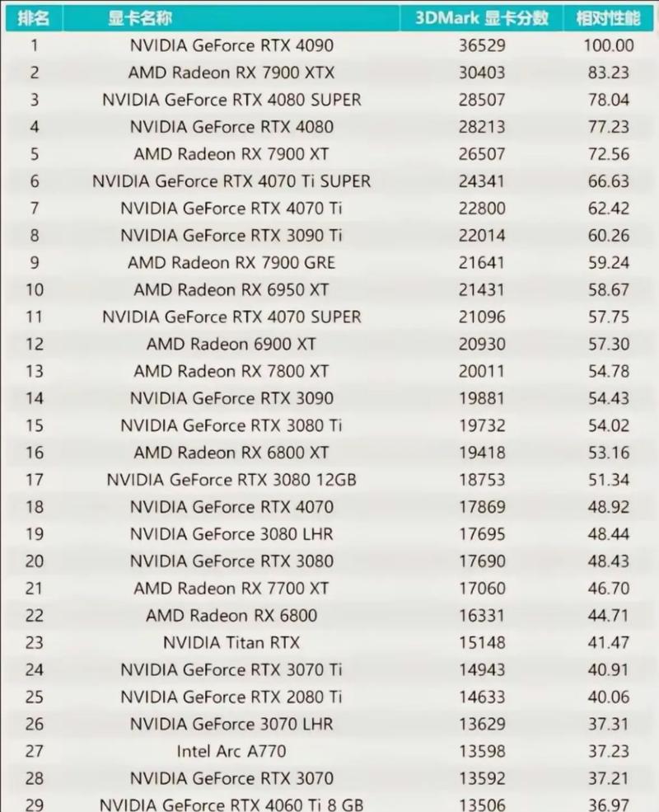Click the relative performance value 46.70
Viewport: 659px width, 812px height.
609,588
